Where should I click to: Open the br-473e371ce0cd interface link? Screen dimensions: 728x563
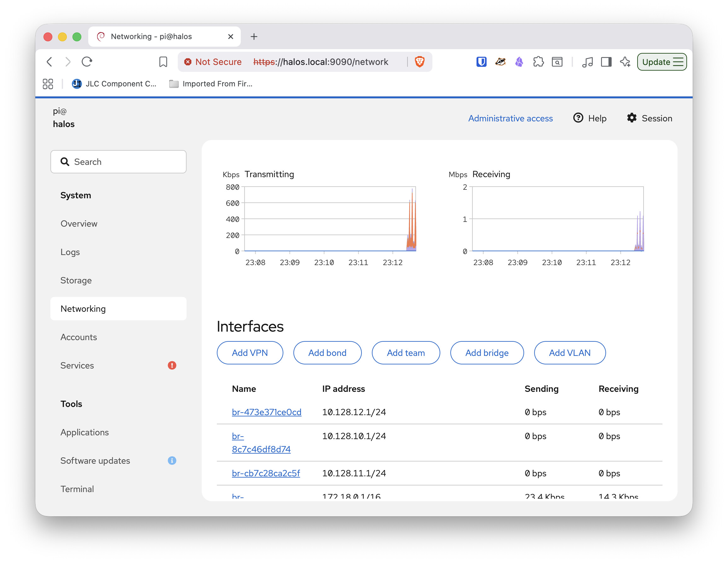[x=266, y=412]
